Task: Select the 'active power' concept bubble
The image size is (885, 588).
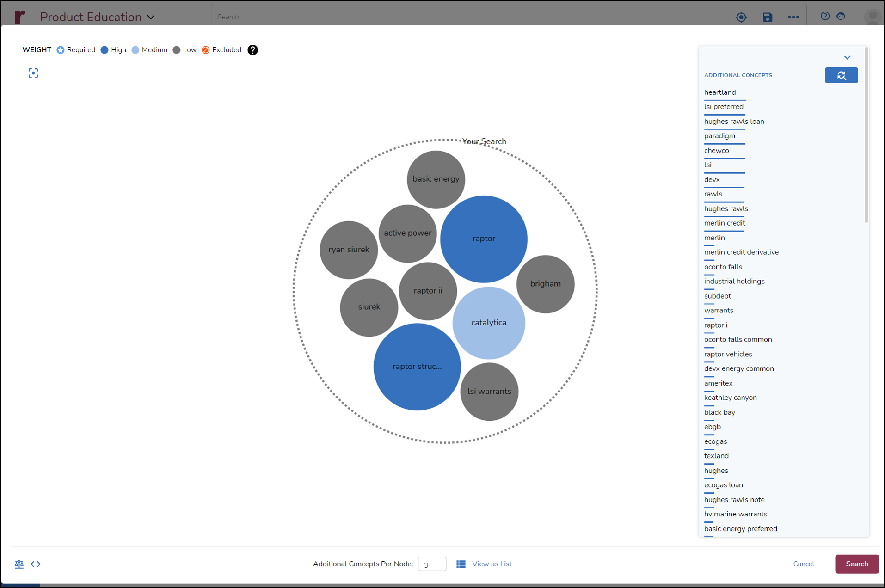Action: (407, 233)
